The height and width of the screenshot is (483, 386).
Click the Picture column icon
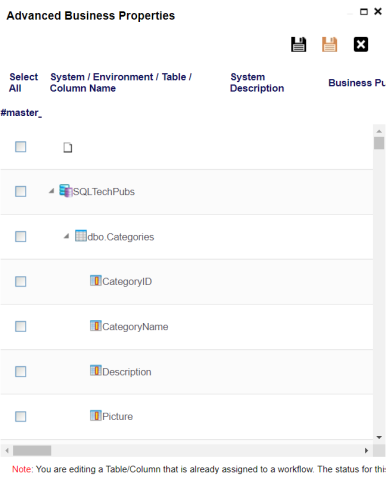tap(96, 416)
